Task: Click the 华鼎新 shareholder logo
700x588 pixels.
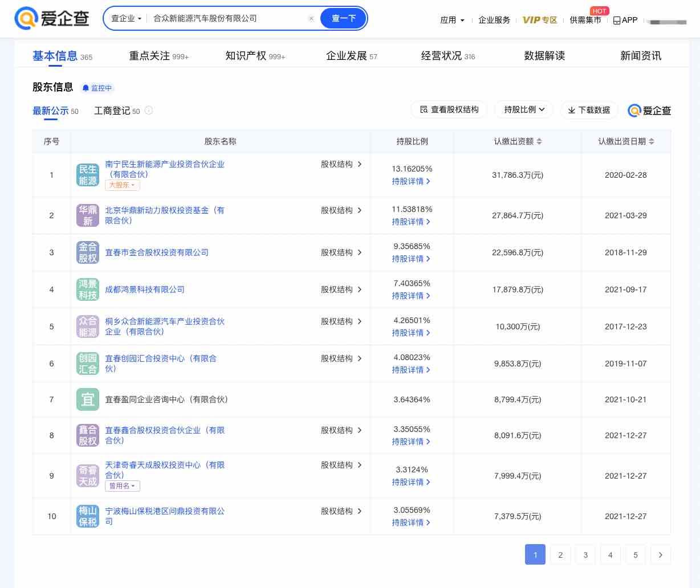Action: pos(88,215)
